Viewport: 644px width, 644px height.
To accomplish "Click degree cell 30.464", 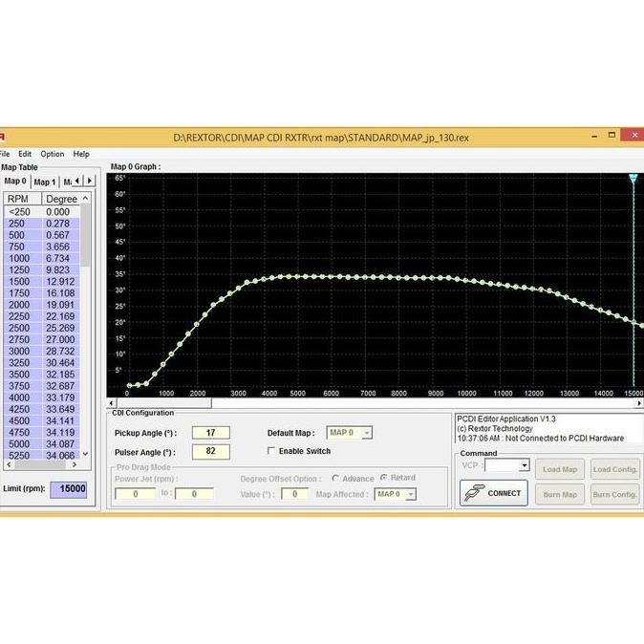I will (x=61, y=363).
